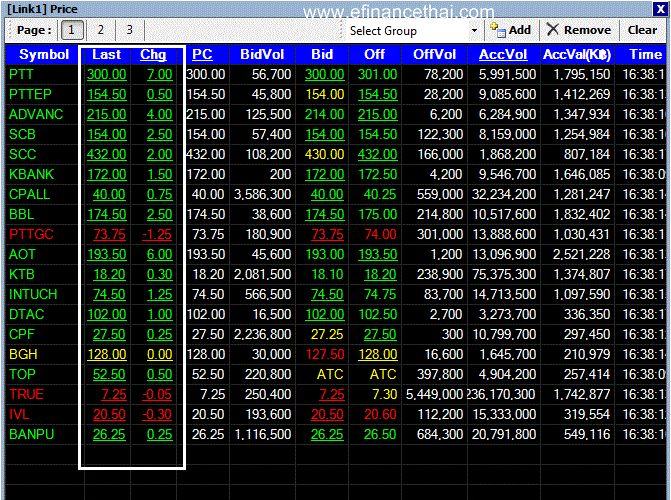The image size is (671, 500).
Task: Click AOT change value 6.00
Action: (x=160, y=255)
